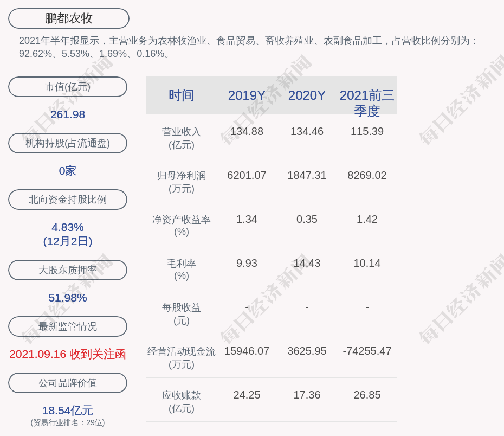Viewport: 504px width, 436px height.
Task: Select the 时间 column header
Action: [182, 95]
